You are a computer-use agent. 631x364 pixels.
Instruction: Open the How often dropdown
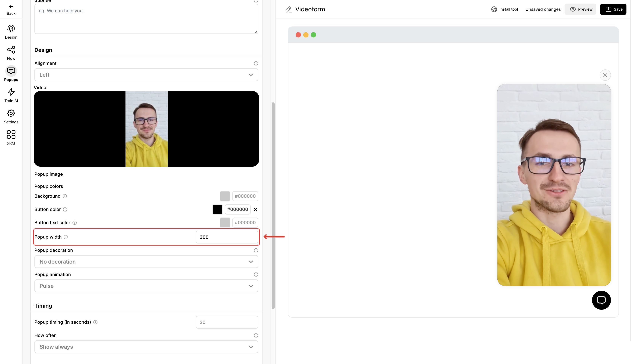point(146,347)
